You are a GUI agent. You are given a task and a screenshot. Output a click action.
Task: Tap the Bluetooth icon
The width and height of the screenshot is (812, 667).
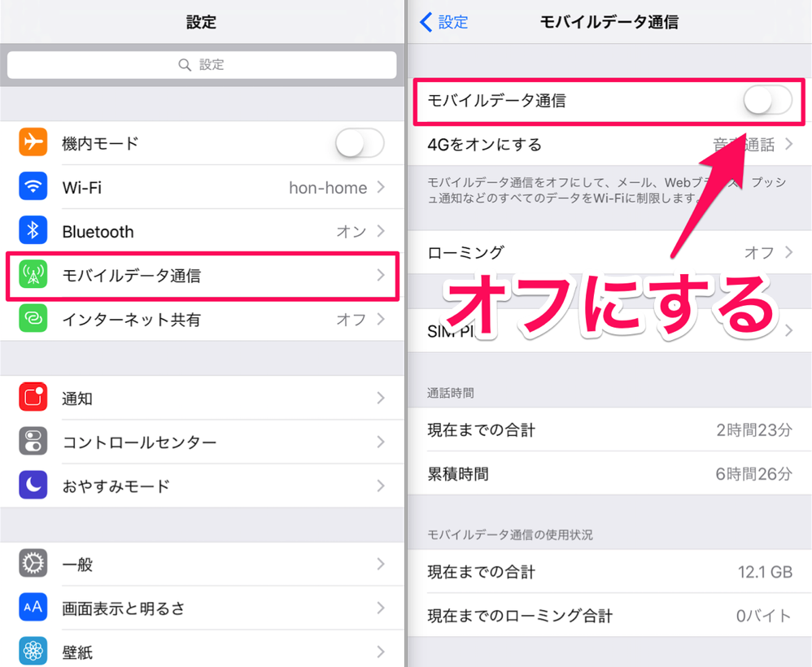coord(33,230)
